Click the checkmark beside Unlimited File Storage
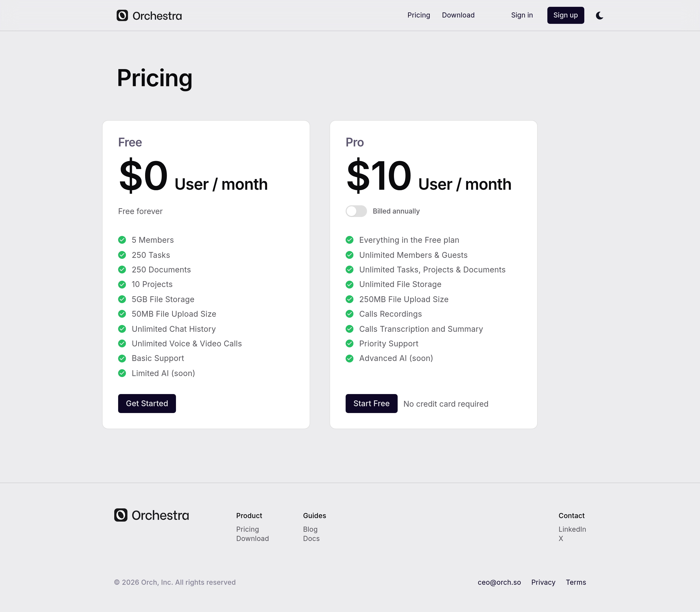 click(350, 285)
